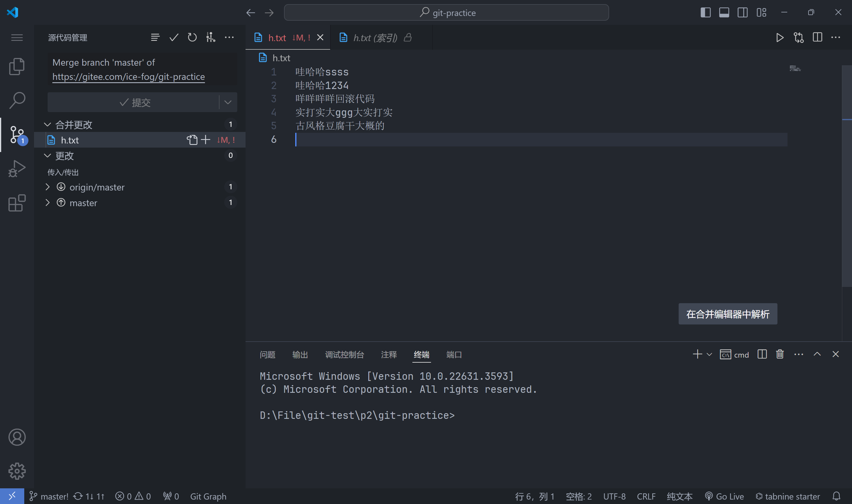Click the 在合并编辑器中解析 button
Viewport: 852px width, 504px height.
pos(727,314)
